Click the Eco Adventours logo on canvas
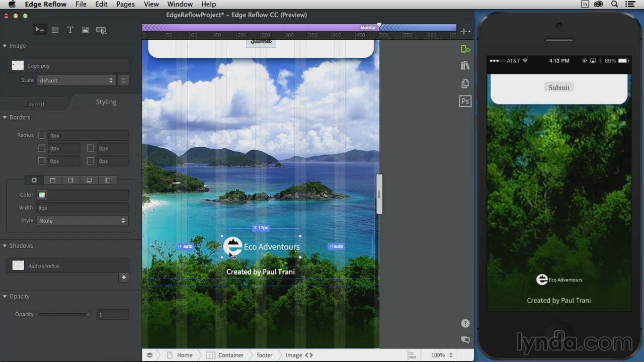644x362 pixels. (x=261, y=247)
